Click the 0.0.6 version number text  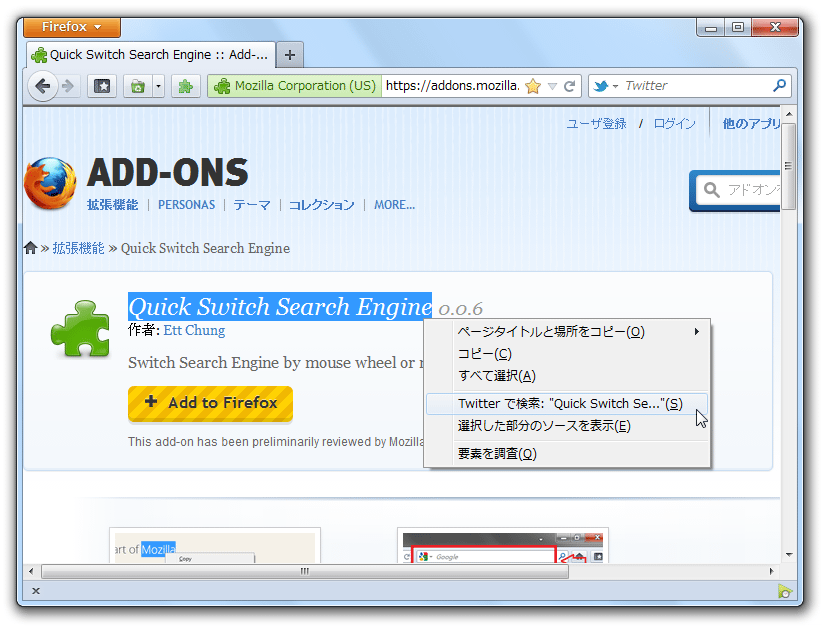460,310
